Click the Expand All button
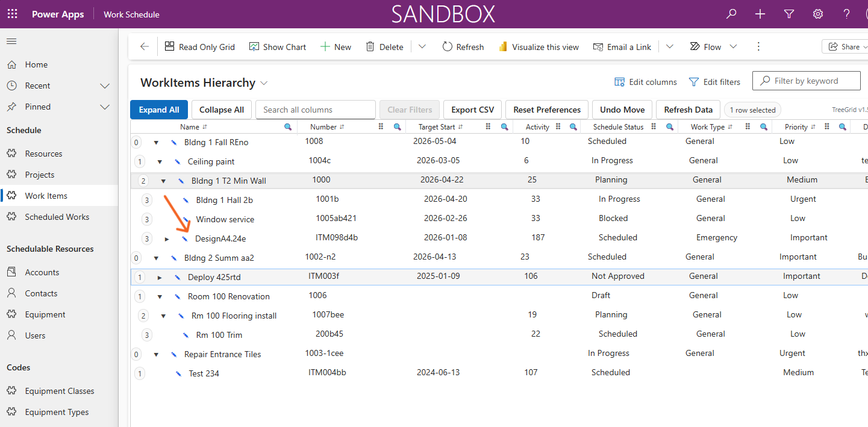868x427 pixels. click(x=159, y=110)
